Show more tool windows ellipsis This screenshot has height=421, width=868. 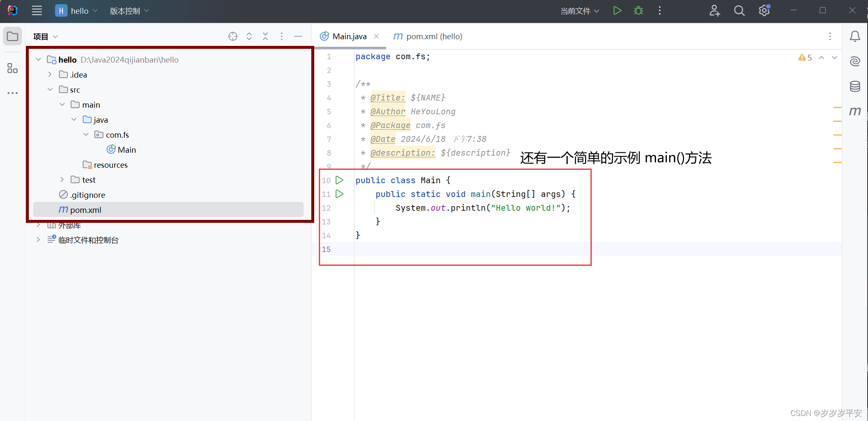[x=13, y=93]
